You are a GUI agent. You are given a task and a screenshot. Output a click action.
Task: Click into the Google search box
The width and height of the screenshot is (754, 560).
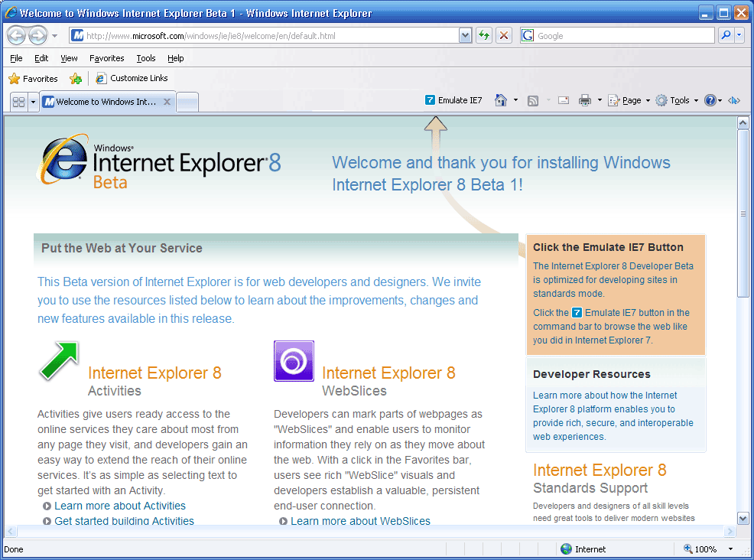click(x=624, y=36)
